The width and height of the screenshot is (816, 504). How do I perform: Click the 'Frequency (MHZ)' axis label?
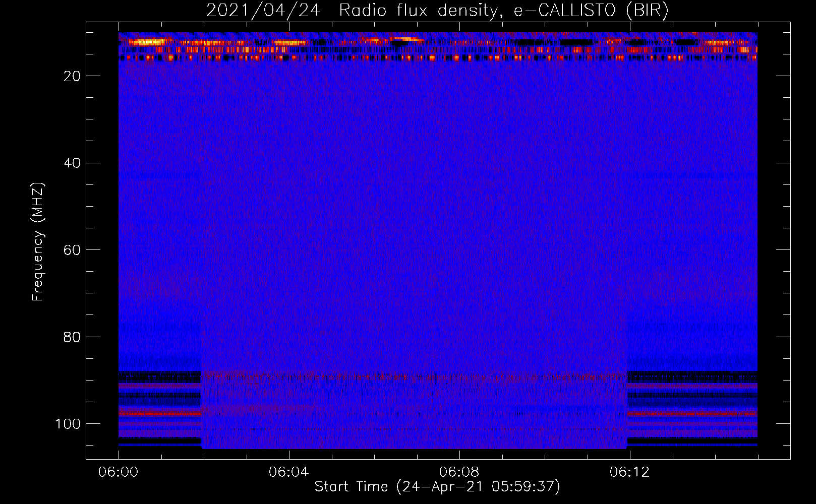coord(38,241)
